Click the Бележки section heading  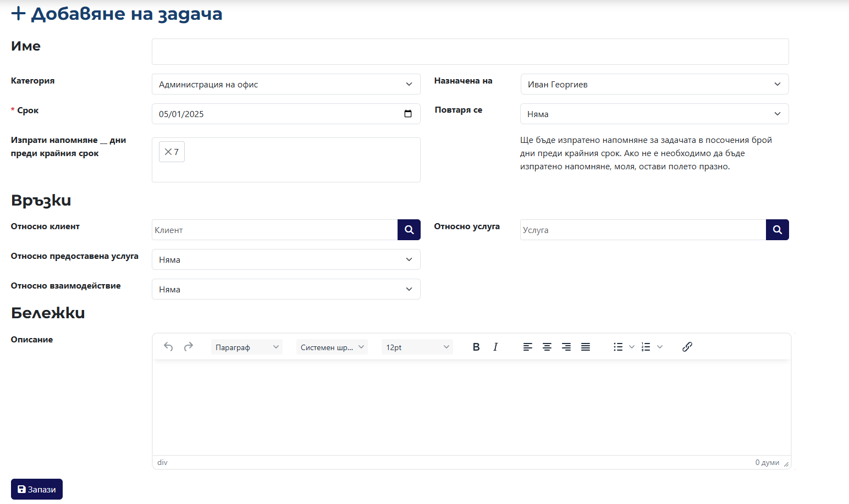(48, 313)
